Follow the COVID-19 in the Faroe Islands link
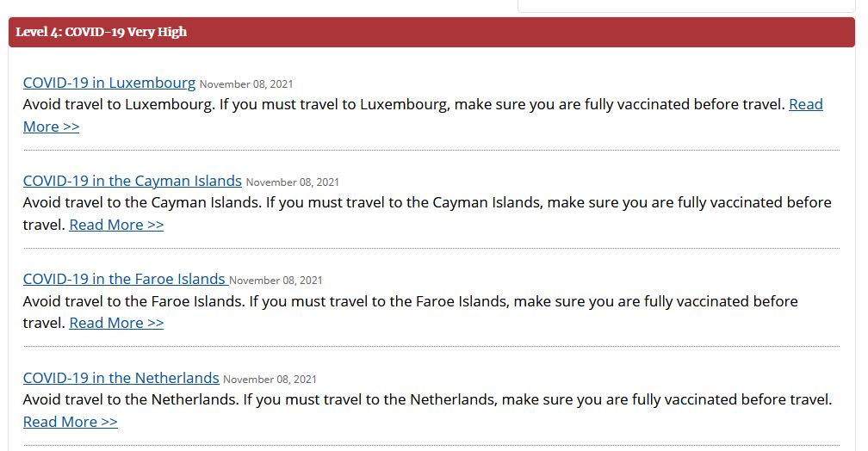868x451 pixels. [x=124, y=279]
